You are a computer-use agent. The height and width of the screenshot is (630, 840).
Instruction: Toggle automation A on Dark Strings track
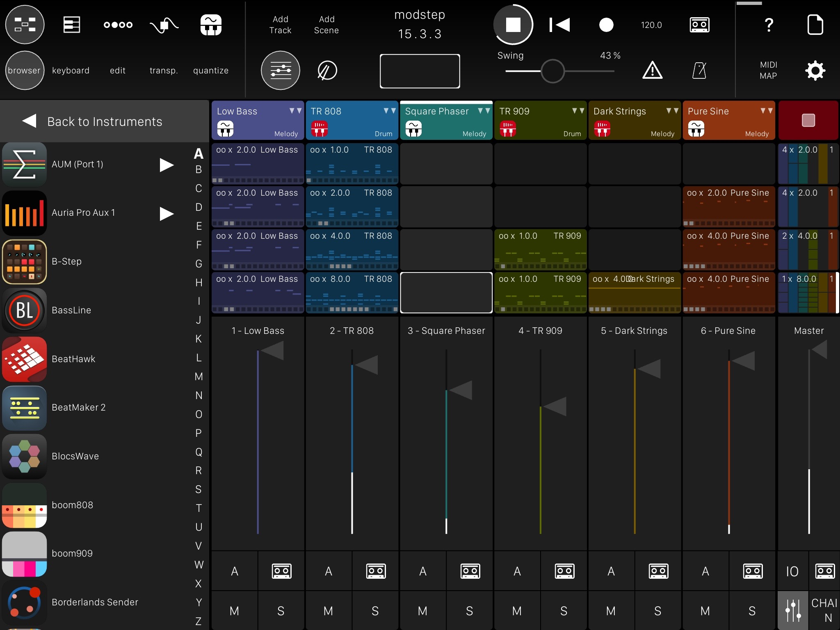pyautogui.click(x=611, y=571)
